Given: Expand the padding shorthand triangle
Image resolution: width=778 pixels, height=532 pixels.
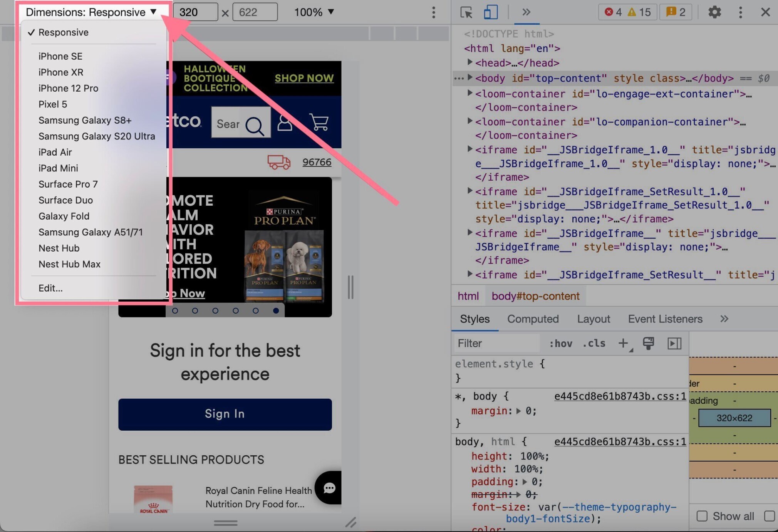Looking at the screenshot, I should pos(525,482).
